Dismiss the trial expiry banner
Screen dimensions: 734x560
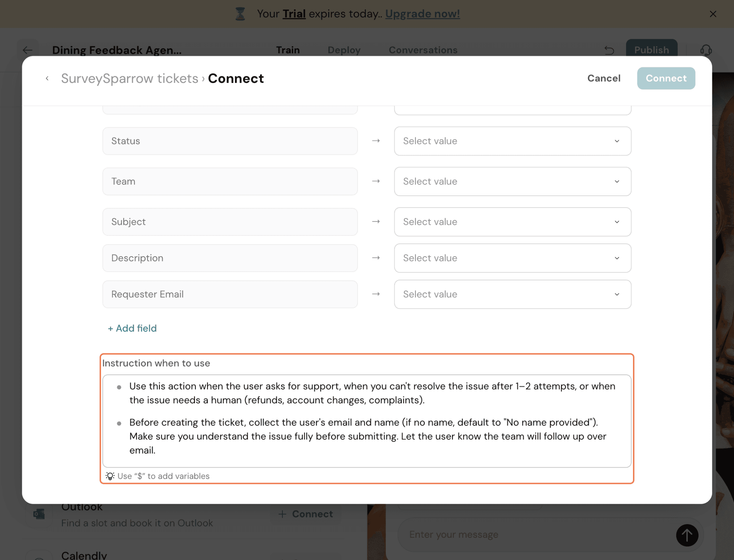tap(713, 14)
